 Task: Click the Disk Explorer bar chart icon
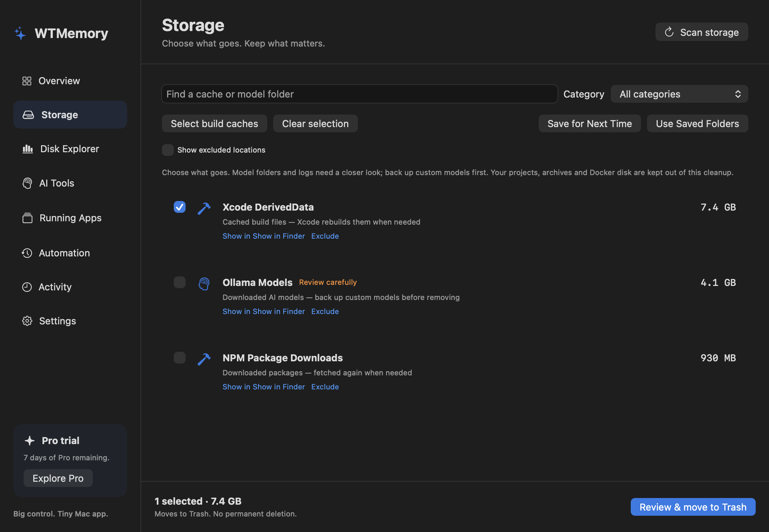tap(28, 149)
